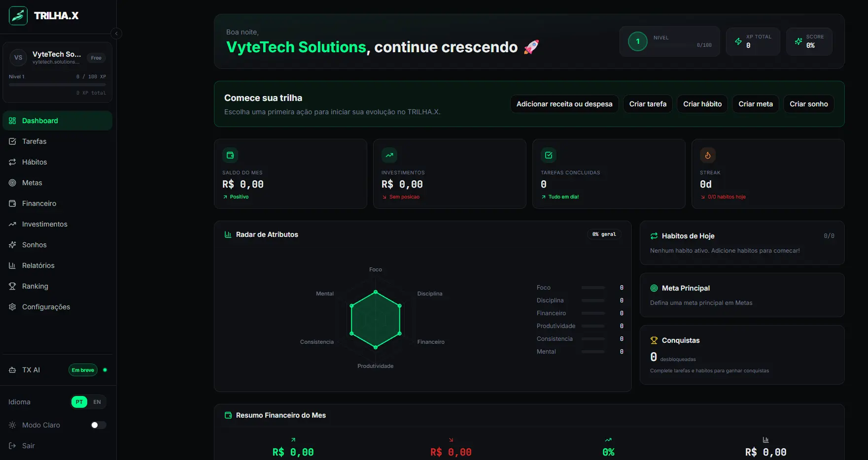Click the Conquistas trophy icon
Viewport: 868px width, 460px height.
[654, 340]
